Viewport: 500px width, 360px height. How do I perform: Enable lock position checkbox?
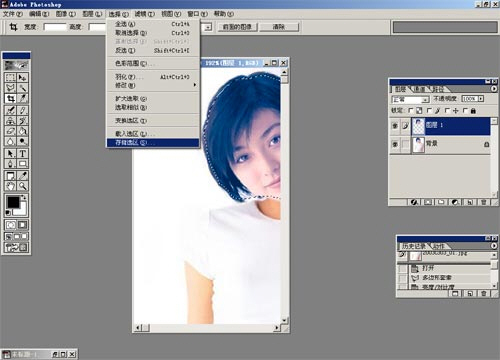447,110
